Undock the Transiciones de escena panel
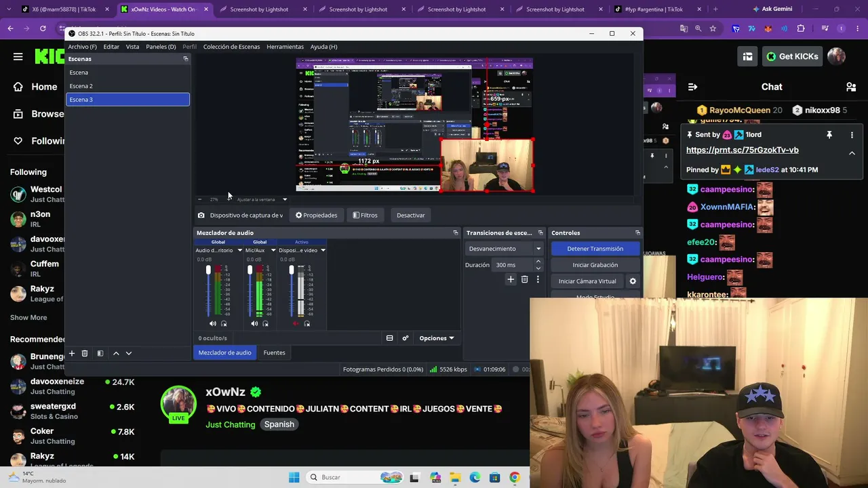The height and width of the screenshot is (488, 868). pos(540,232)
